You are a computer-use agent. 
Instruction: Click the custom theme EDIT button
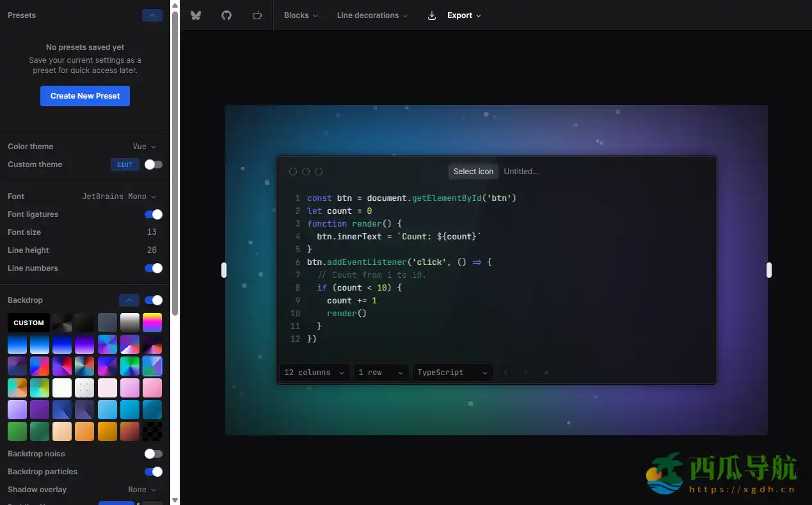click(125, 164)
